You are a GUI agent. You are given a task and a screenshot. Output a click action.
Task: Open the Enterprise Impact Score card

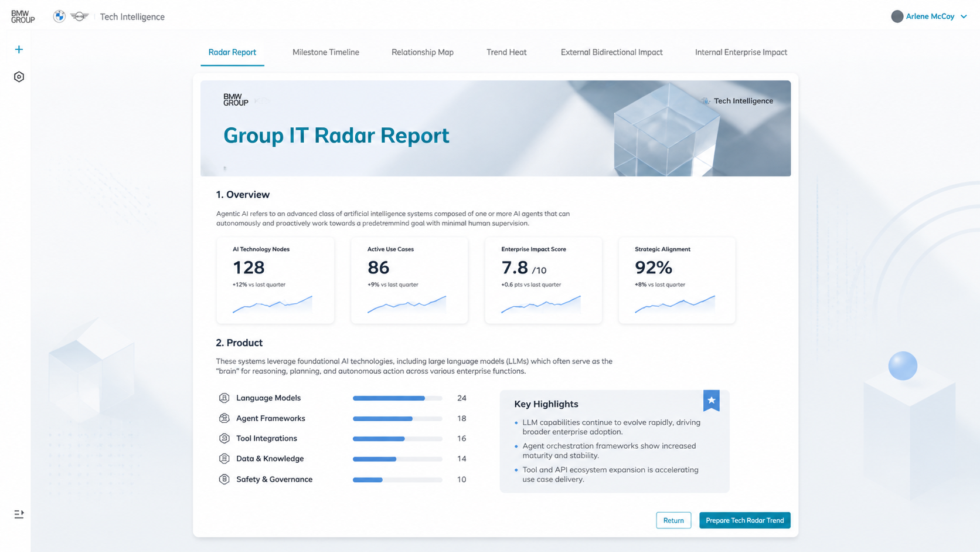pos(543,280)
